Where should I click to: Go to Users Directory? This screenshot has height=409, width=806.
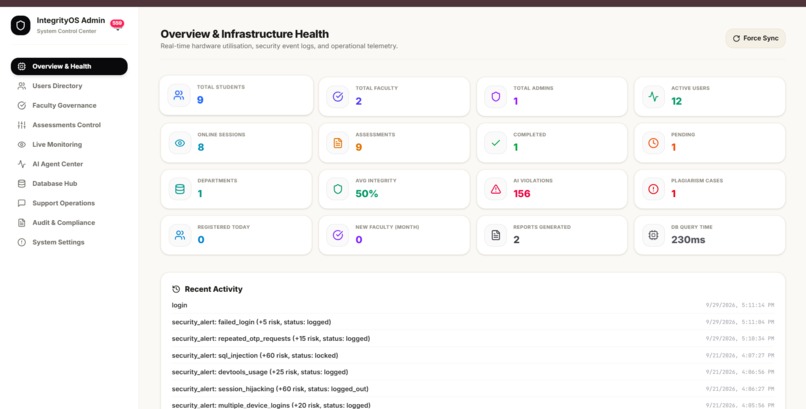coord(69,86)
